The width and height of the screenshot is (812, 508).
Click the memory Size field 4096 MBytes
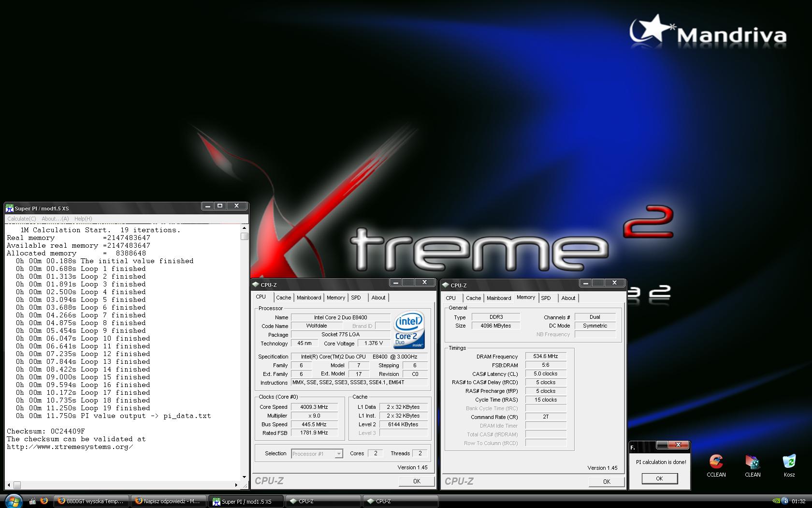click(x=496, y=326)
